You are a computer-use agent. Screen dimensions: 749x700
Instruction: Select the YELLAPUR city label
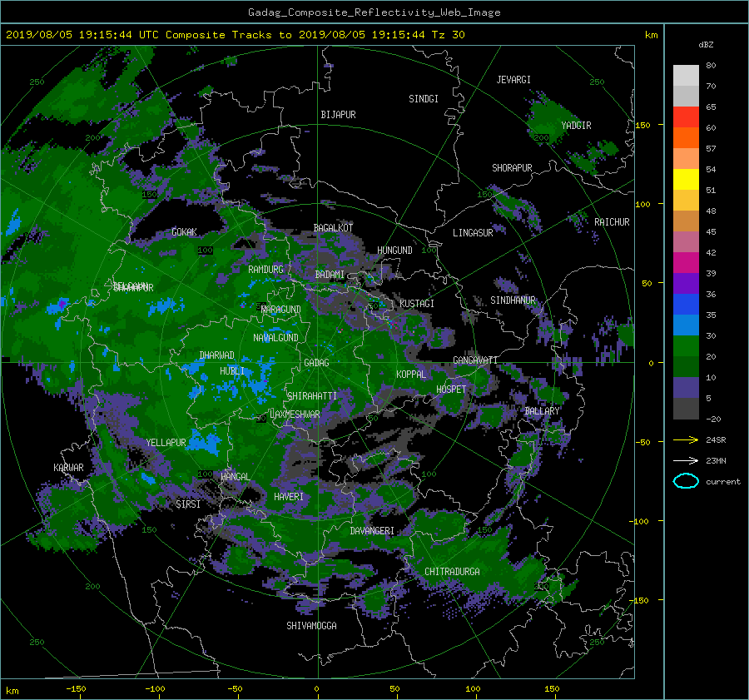point(166,443)
